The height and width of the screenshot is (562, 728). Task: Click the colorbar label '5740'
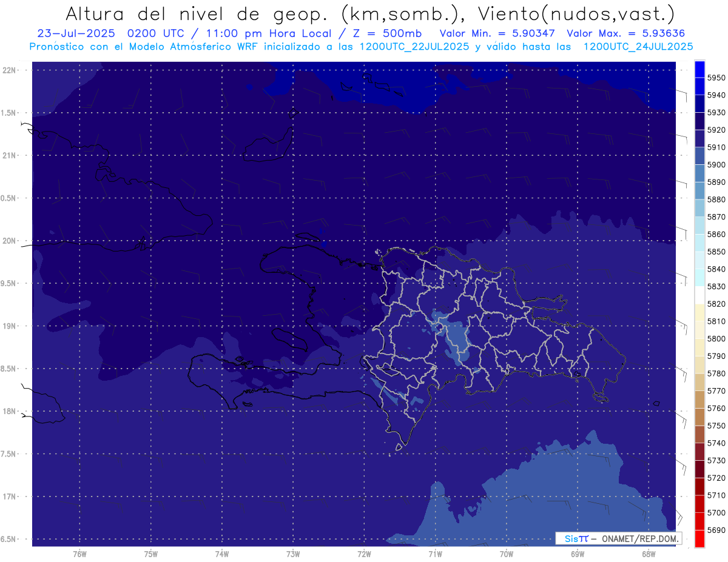pyautogui.click(x=716, y=443)
